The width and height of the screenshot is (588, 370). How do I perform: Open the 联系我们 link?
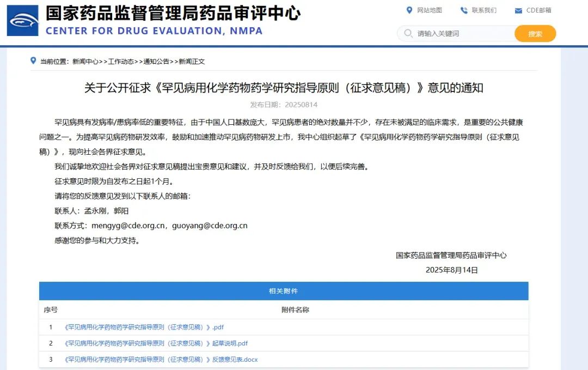pos(484,10)
